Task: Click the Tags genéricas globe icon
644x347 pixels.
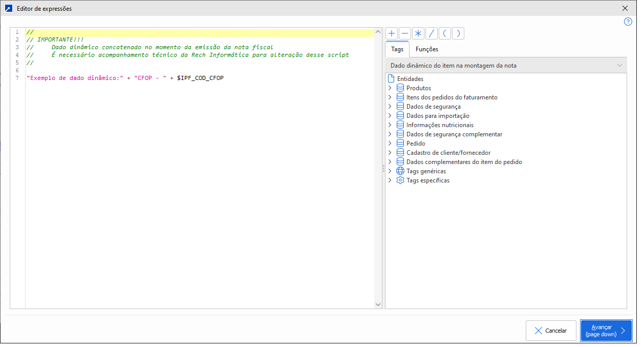Action: click(x=400, y=171)
